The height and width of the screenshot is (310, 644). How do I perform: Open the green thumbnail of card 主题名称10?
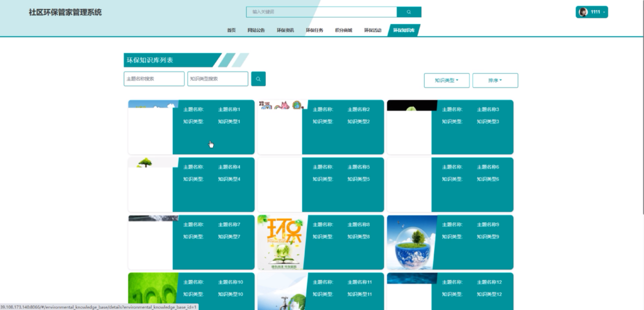point(152,291)
